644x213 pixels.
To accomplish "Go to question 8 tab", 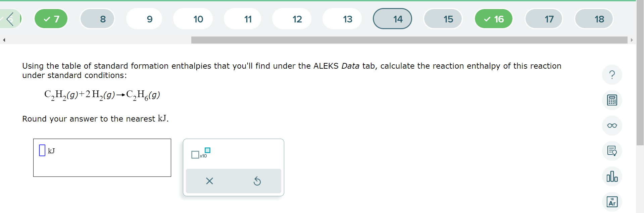I will coord(97,19).
